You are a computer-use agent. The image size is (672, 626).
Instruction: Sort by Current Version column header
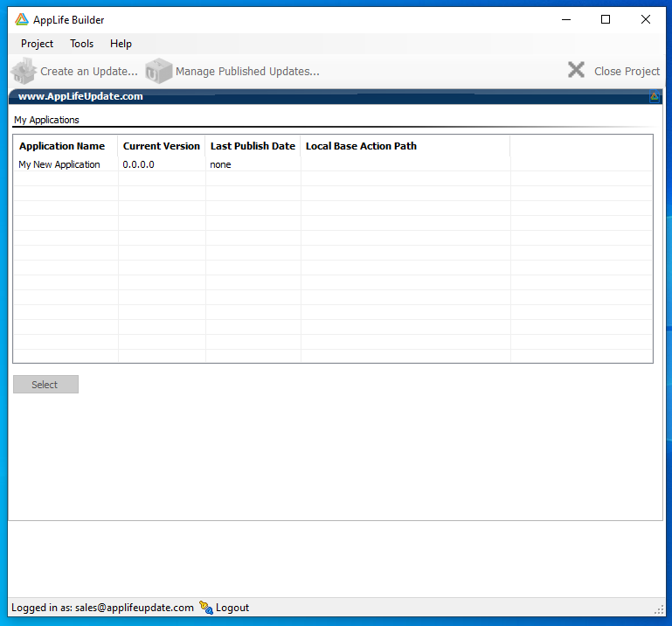tap(161, 146)
